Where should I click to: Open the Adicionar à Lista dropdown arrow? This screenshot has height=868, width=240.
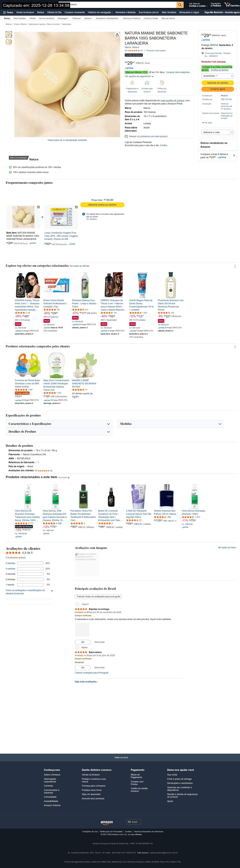pos(232,132)
